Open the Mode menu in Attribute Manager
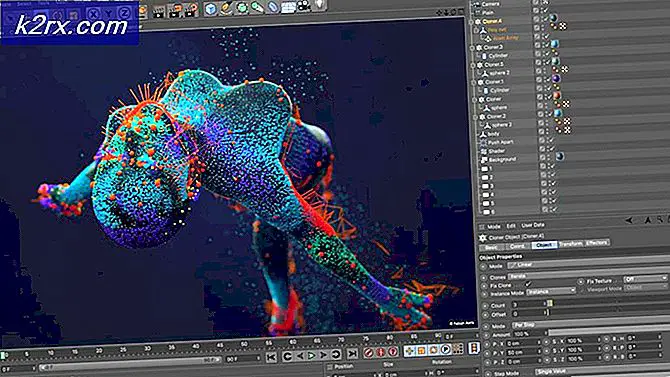Screen dimensions: 670x377 pyautogui.click(x=494, y=227)
